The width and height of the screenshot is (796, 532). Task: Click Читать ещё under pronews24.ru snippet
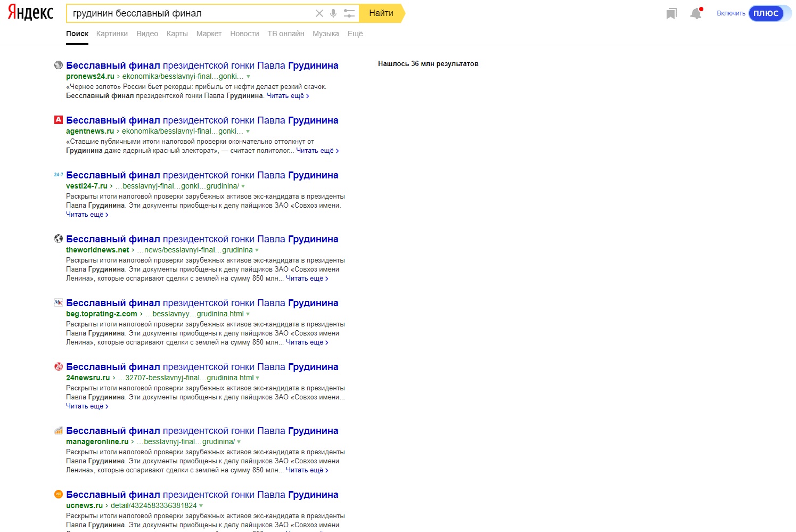(288, 96)
